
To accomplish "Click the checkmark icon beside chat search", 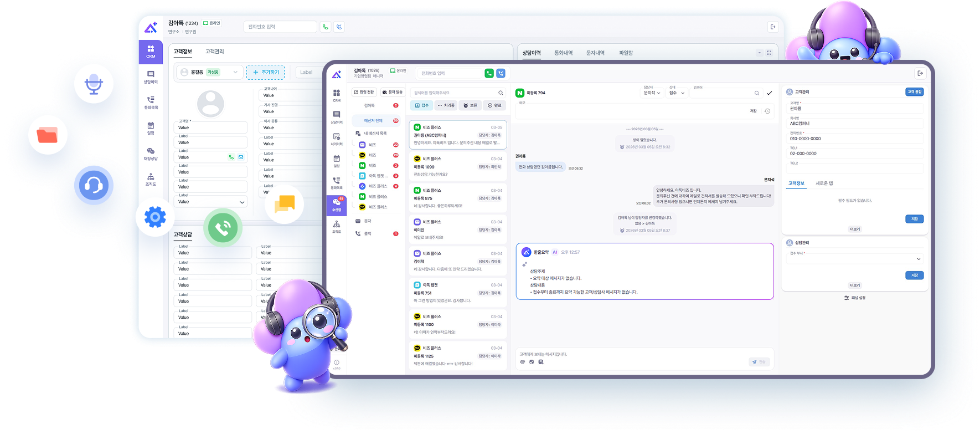I will [769, 93].
